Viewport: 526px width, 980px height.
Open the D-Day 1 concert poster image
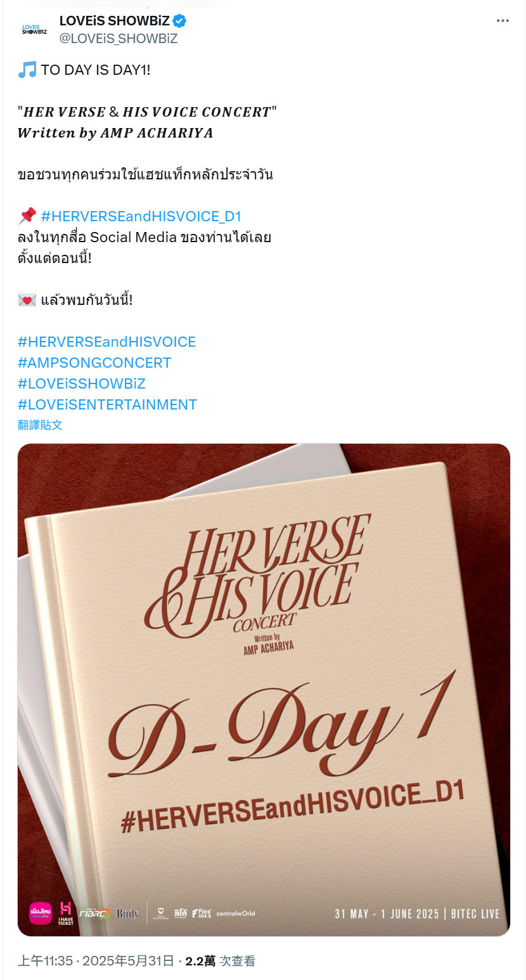pyautogui.click(x=264, y=690)
